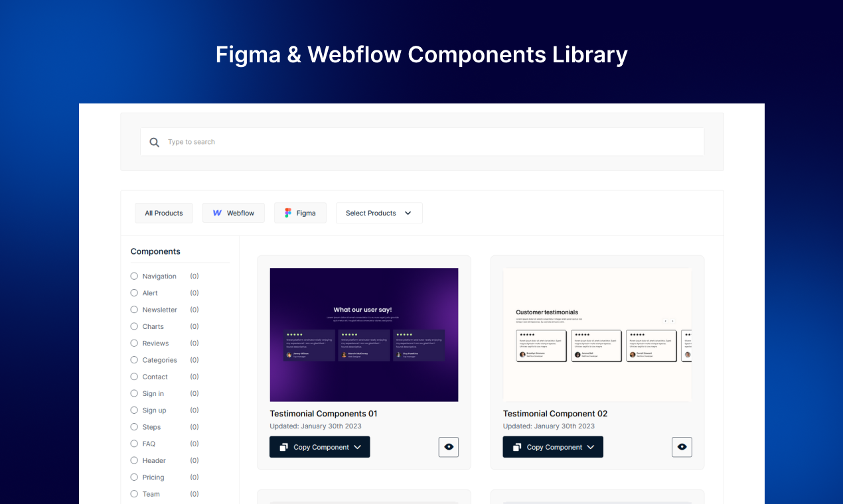Viewport: 843px width, 504px height.
Task: Click copy icon on Testimonial Components 01 button
Action: tap(283, 447)
